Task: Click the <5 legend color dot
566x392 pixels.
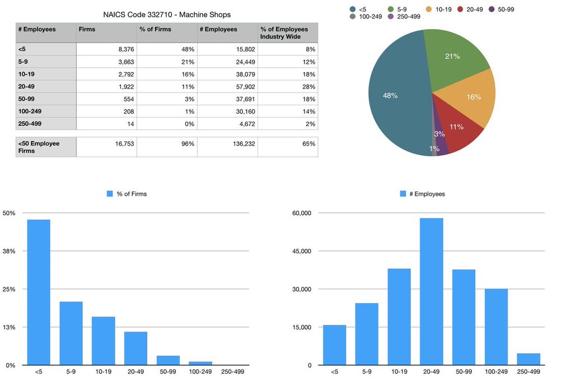Action: (353, 10)
